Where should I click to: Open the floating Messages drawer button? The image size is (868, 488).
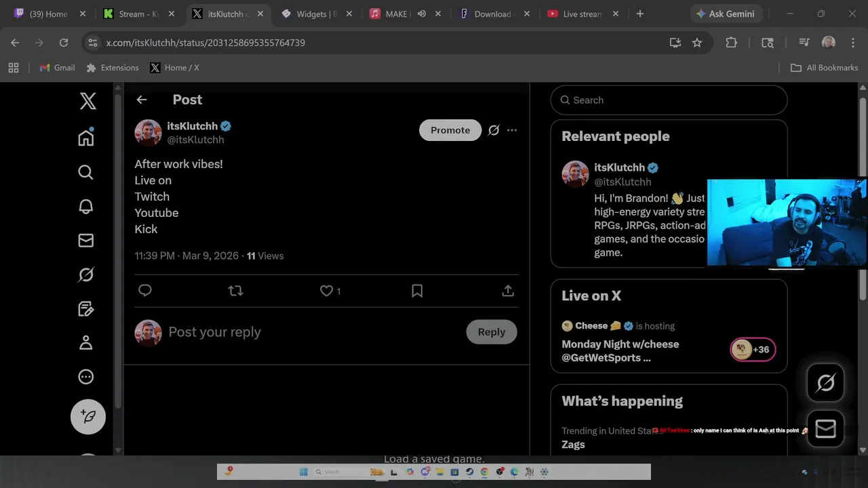tap(825, 428)
